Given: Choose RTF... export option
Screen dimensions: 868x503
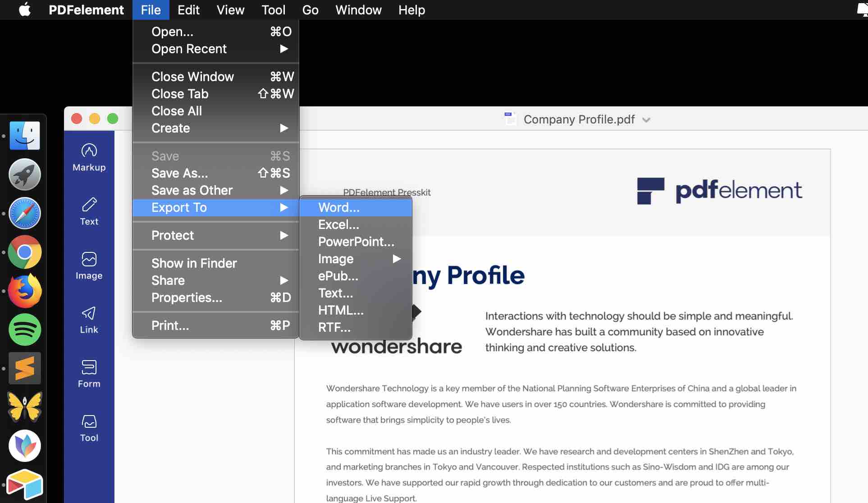Looking at the screenshot, I should click(x=356, y=327).
